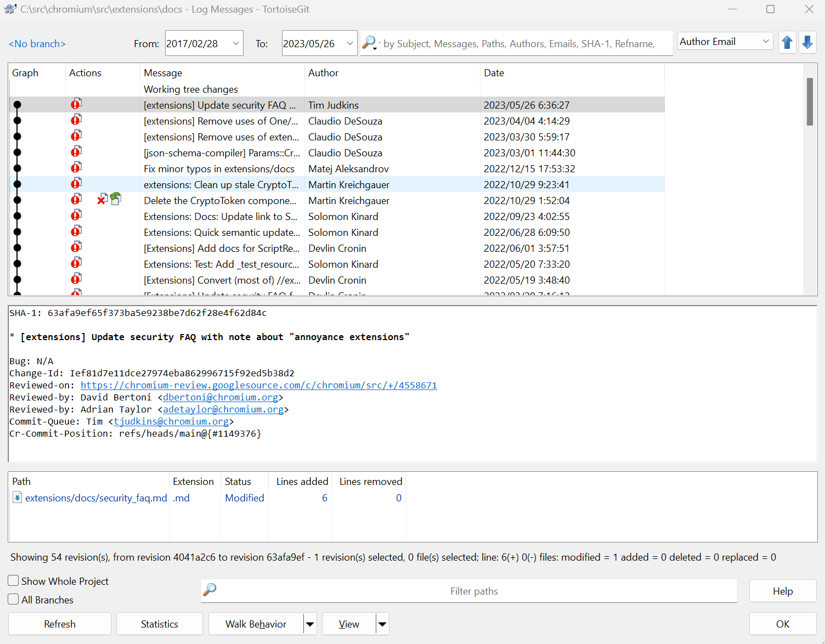Viewport: 825px width, 644px height.
Task: Click the search magnifier in the commit filter bar
Action: pyautogui.click(x=370, y=42)
